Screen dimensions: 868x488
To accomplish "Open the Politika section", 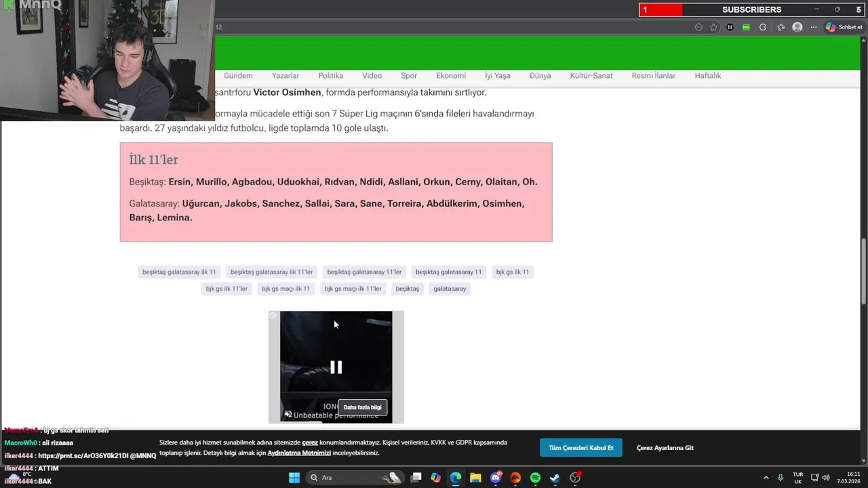I will point(331,76).
